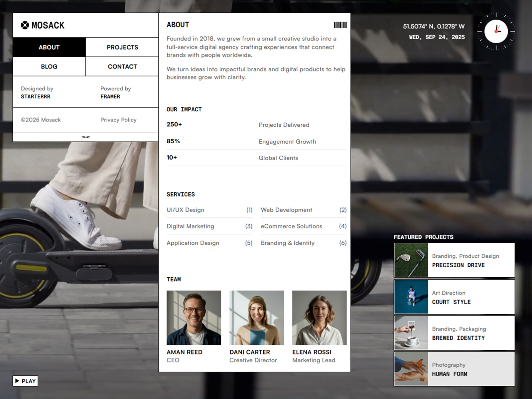
Task: Visit the STARTERRR designer link
Action: point(36,96)
